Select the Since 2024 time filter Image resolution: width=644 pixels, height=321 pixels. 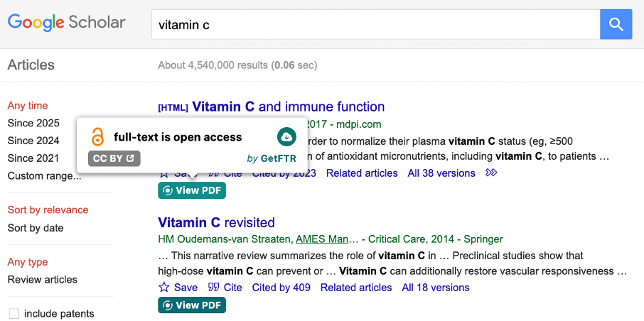pos(33,141)
